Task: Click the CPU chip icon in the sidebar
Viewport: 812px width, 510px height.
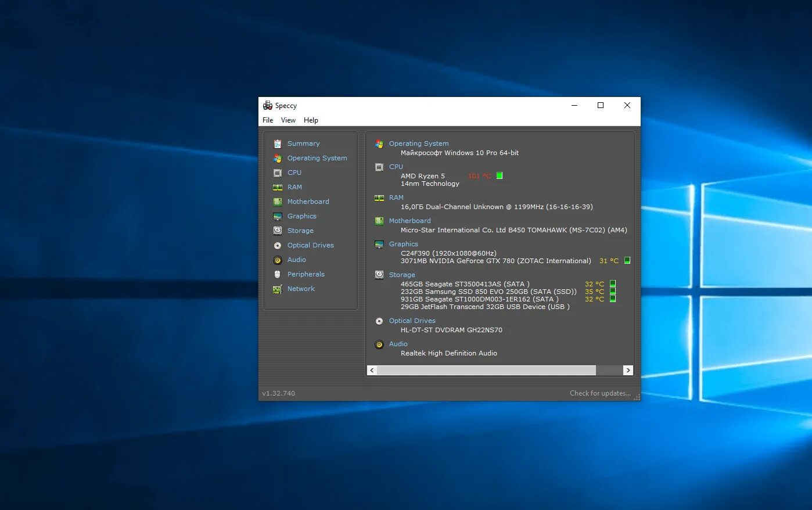Action: click(278, 173)
